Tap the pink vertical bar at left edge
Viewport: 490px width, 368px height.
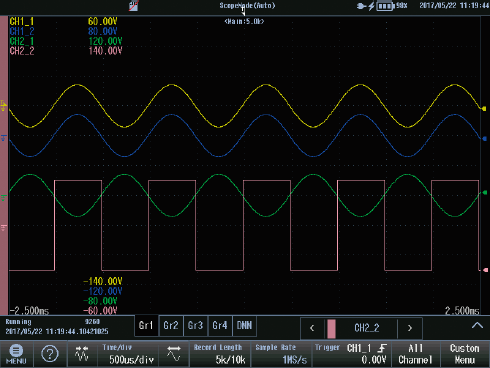point(4,165)
